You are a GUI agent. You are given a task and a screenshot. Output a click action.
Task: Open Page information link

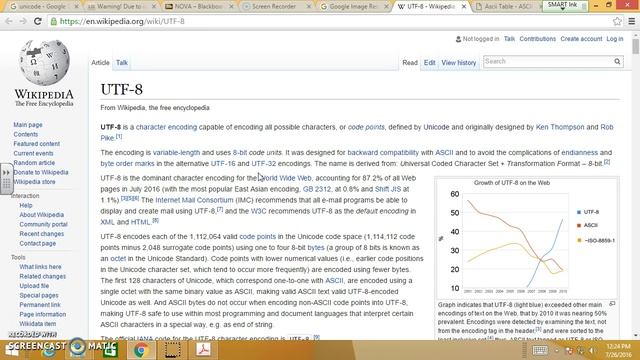[x=42, y=314]
